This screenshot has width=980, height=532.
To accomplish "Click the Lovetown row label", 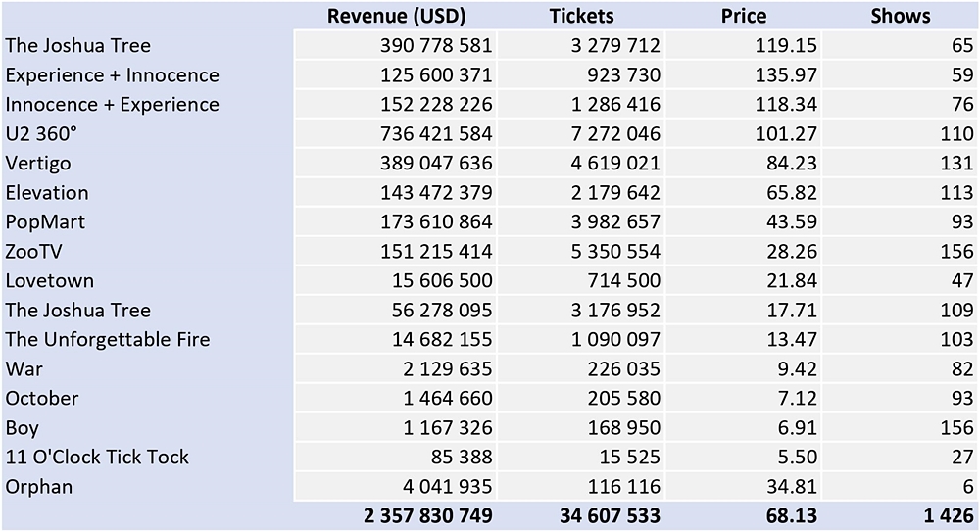I will (49, 280).
